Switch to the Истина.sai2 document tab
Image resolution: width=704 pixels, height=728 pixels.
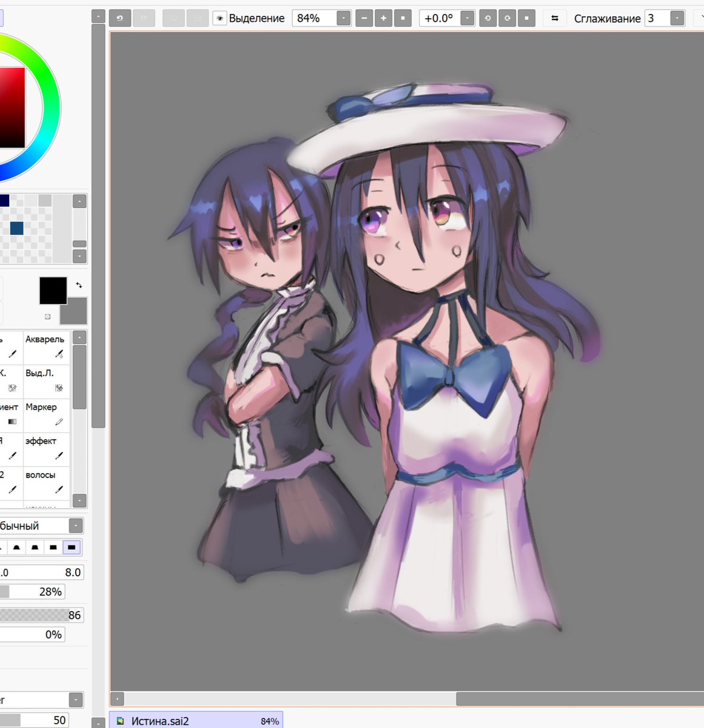[196, 721]
